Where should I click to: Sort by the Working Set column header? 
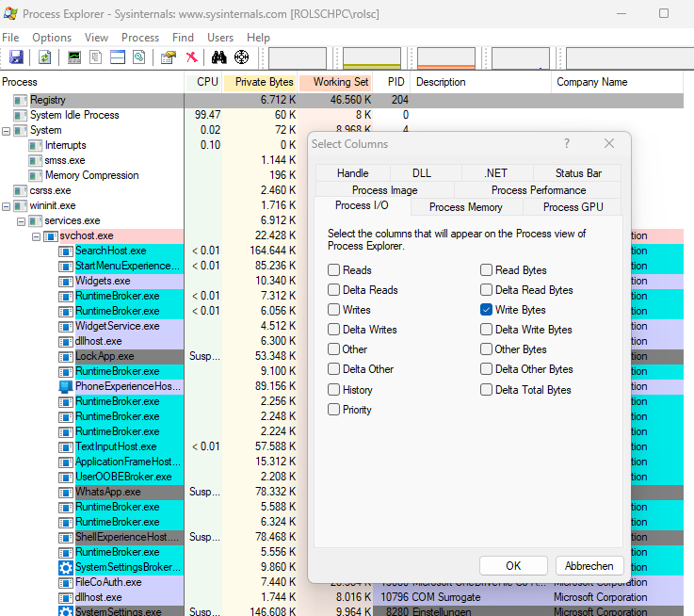tap(335, 82)
